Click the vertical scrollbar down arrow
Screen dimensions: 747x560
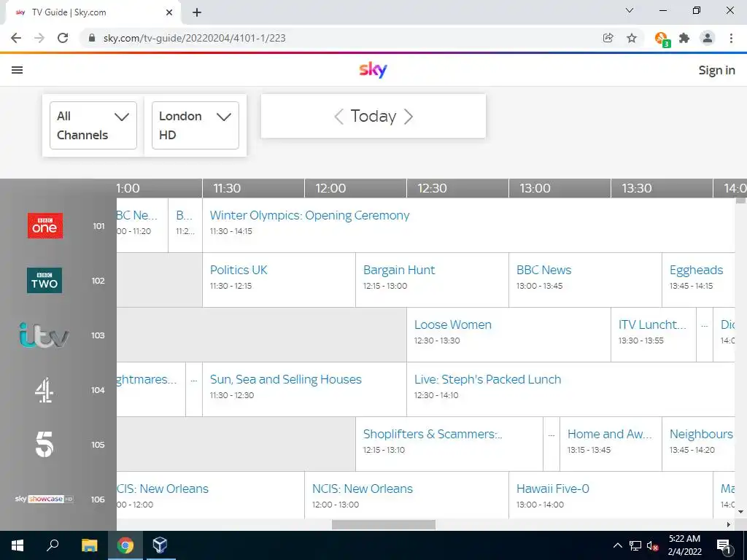point(741,512)
